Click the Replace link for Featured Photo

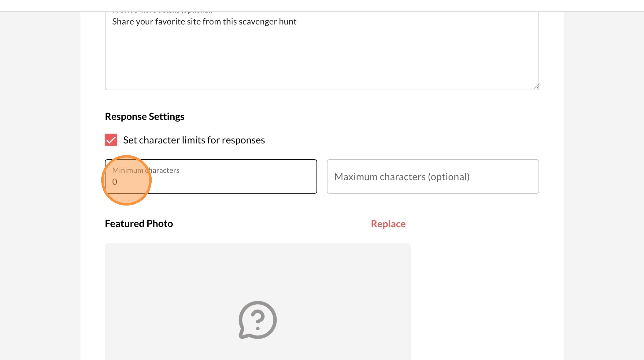click(388, 224)
